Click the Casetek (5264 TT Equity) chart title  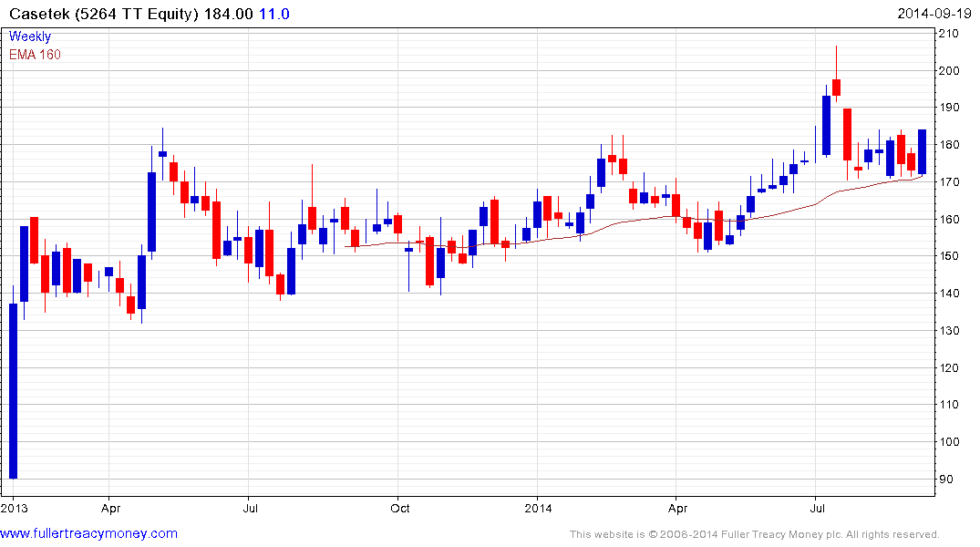click(104, 14)
